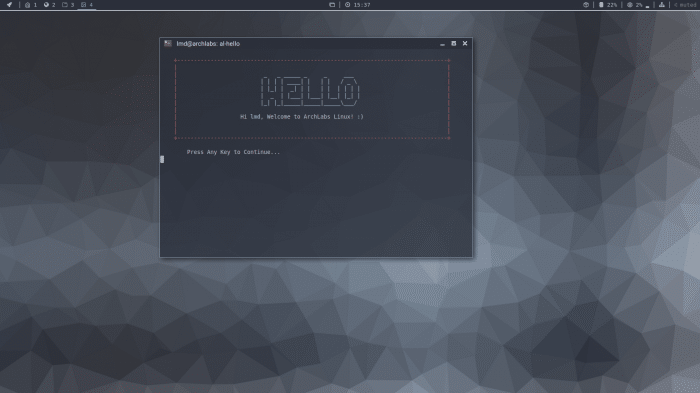Click the terminal cursor block below the prompt

point(162,159)
